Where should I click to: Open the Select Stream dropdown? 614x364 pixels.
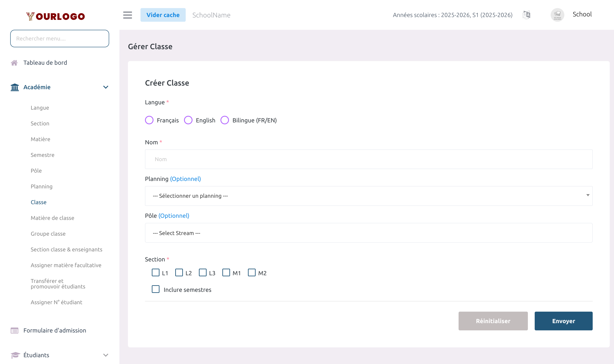[x=368, y=233]
